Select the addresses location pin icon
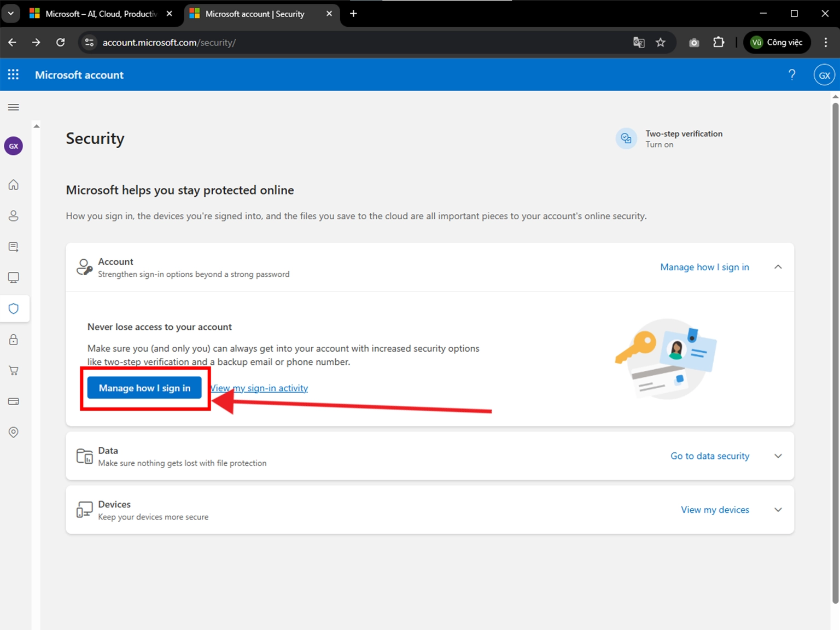 tap(13, 432)
